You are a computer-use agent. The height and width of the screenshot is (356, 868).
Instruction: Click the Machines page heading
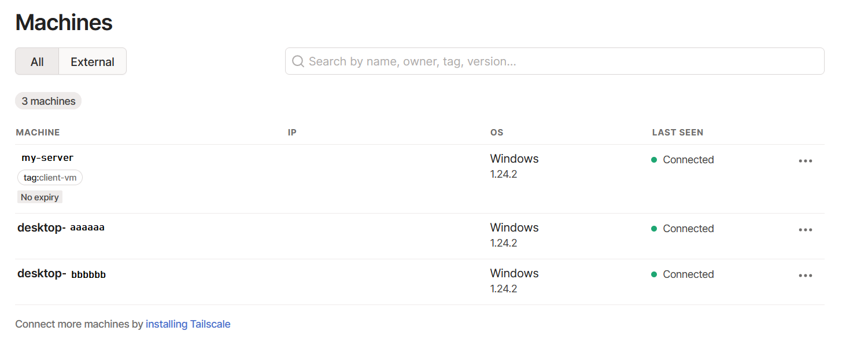coord(64,23)
